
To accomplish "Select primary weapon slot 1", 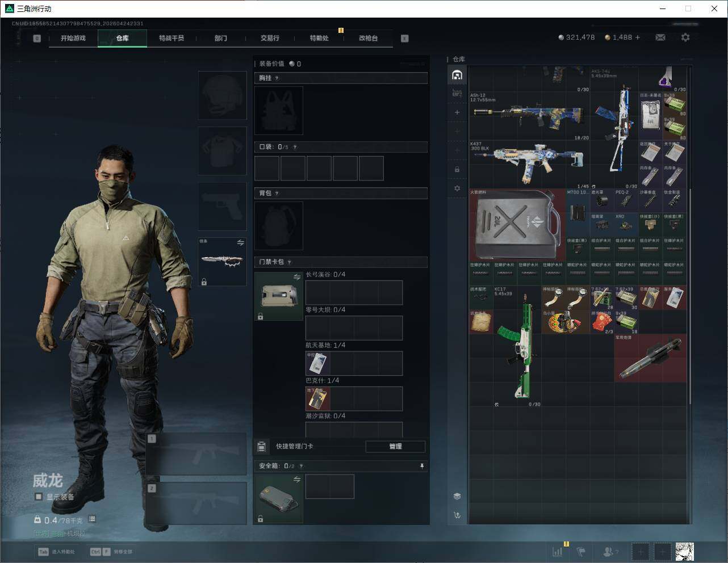I will point(196,454).
